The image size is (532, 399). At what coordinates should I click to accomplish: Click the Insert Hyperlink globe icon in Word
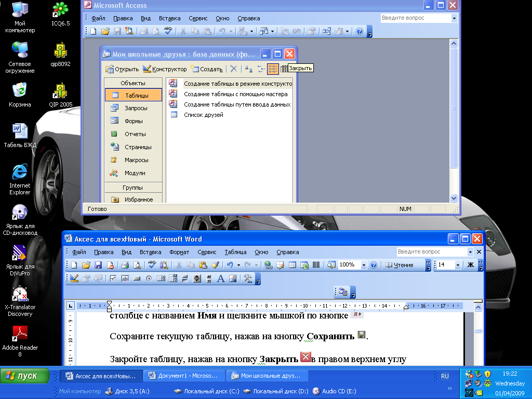pos(269,265)
